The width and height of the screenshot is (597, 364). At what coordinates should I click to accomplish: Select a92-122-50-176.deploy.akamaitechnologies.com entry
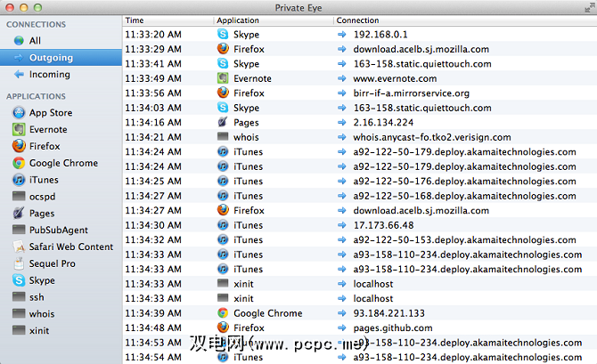pyautogui.click(x=464, y=182)
